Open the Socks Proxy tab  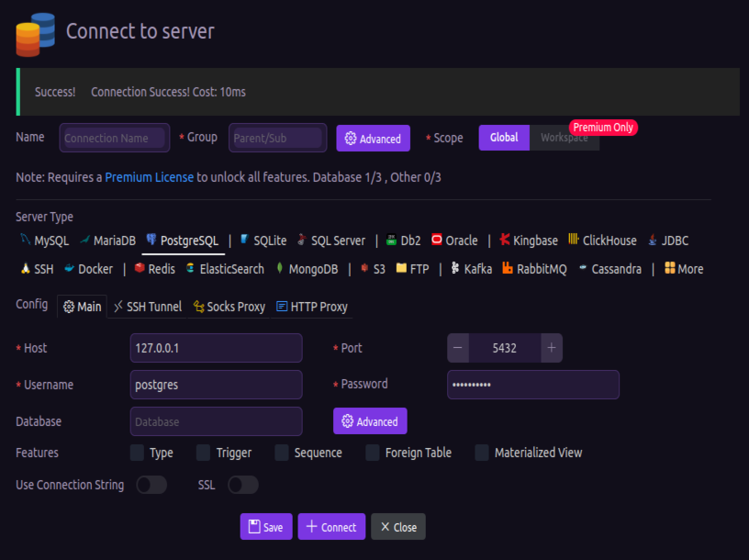pyautogui.click(x=229, y=307)
